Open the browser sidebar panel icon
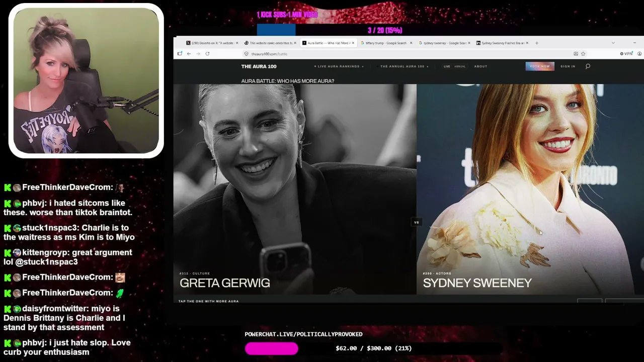 [x=180, y=54]
